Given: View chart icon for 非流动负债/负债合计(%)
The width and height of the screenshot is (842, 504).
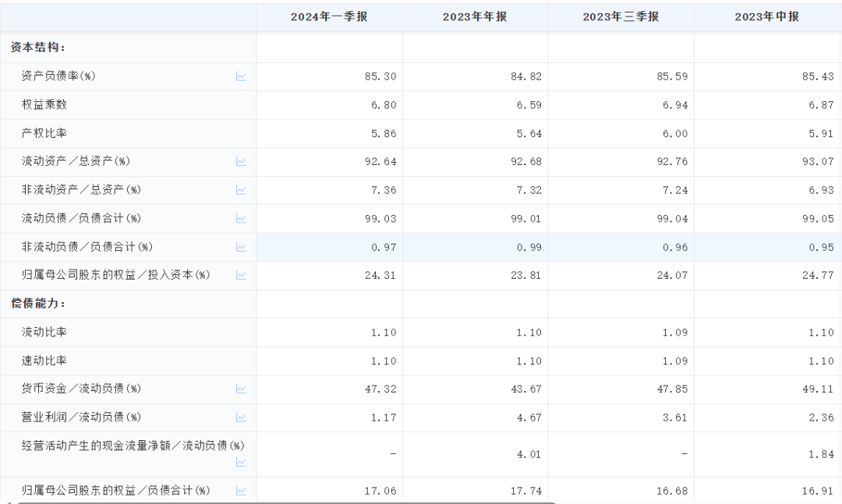Looking at the screenshot, I should pos(241,247).
